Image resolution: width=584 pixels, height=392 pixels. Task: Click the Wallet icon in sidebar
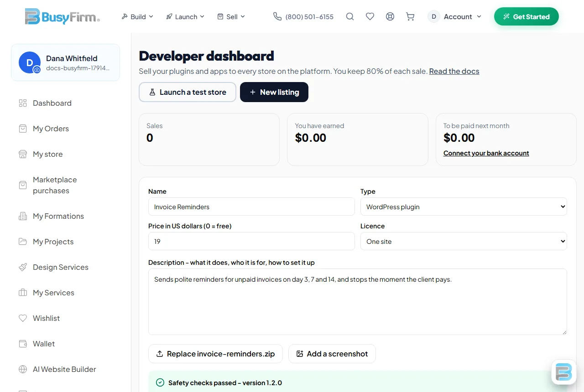coord(23,344)
